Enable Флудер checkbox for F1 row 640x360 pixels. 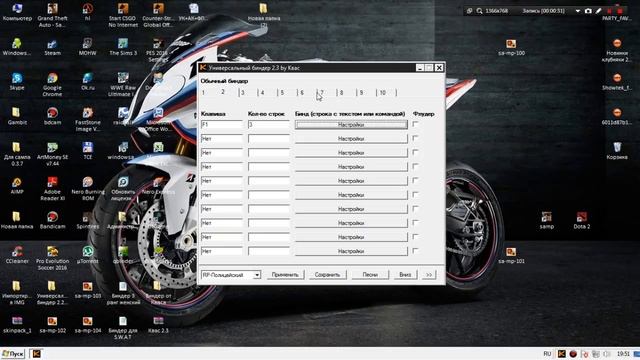tap(415, 124)
